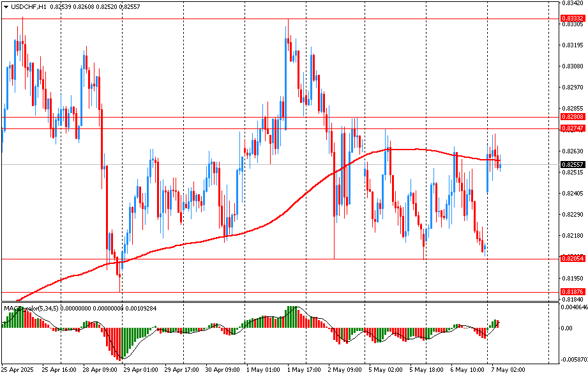Select the 1 May 17:00 time axis label

coord(304,369)
